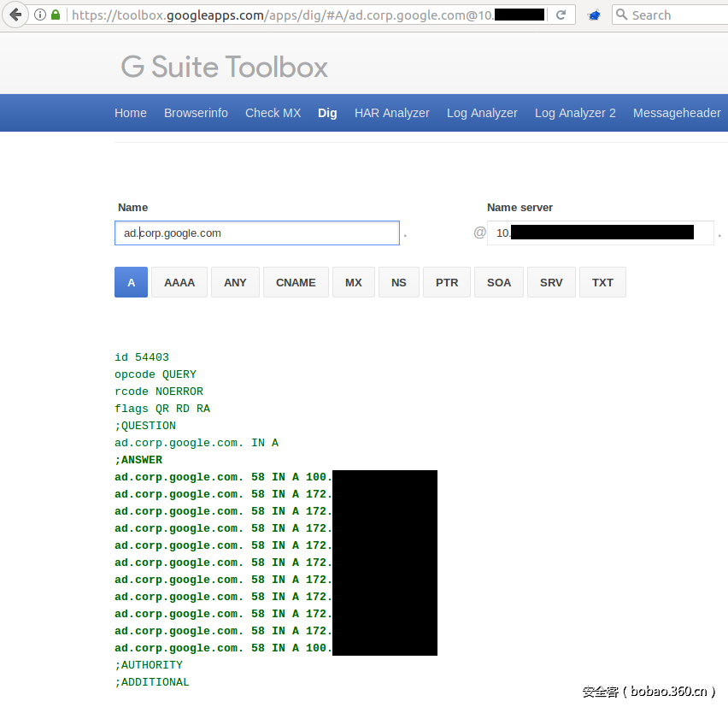728x707 pixels.
Task: Click the site information icon
Action: pyautogui.click(x=40, y=15)
